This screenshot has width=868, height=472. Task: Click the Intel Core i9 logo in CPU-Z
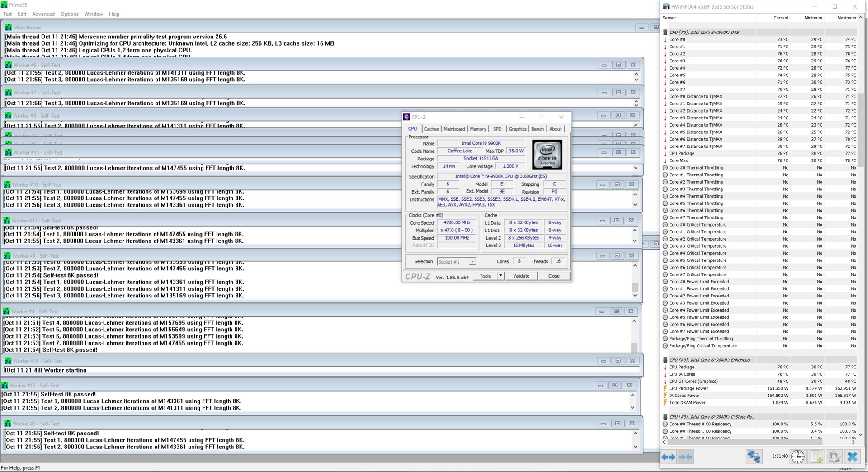[547, 155]
